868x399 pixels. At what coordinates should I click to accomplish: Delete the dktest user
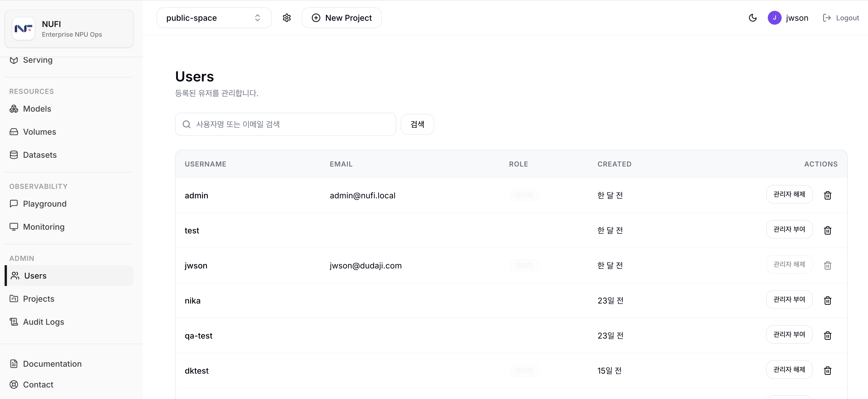pyautogui.click(x=827, y=371)
